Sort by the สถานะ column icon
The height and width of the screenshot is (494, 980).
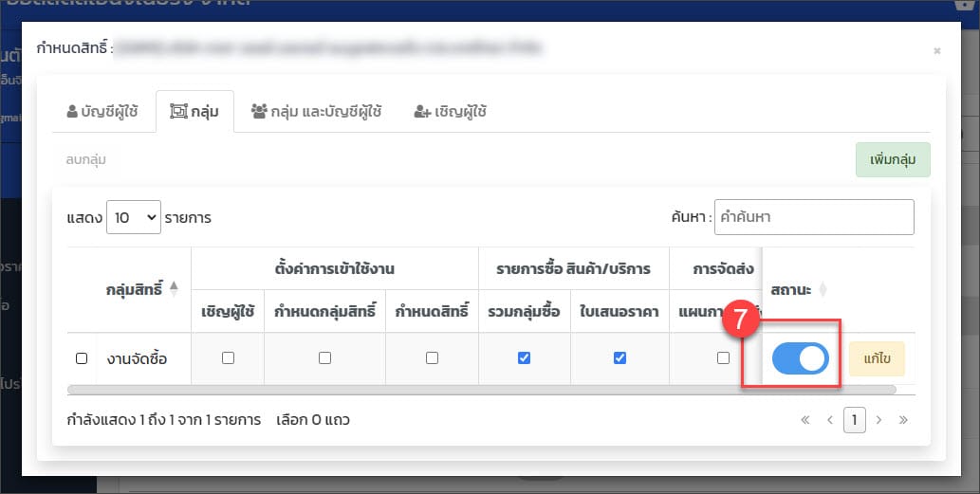coord(823,289)
